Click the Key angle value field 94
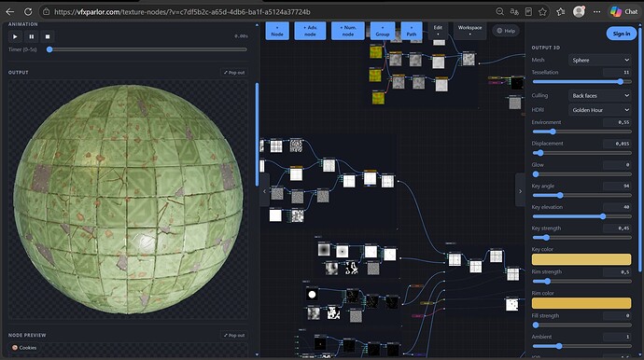 [617, 186]
